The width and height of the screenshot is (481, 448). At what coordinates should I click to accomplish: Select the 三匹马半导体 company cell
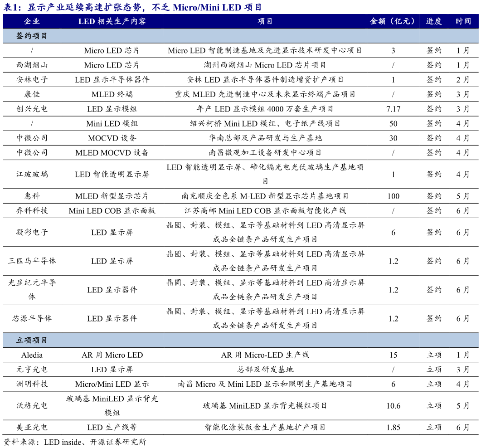point(32,261)
